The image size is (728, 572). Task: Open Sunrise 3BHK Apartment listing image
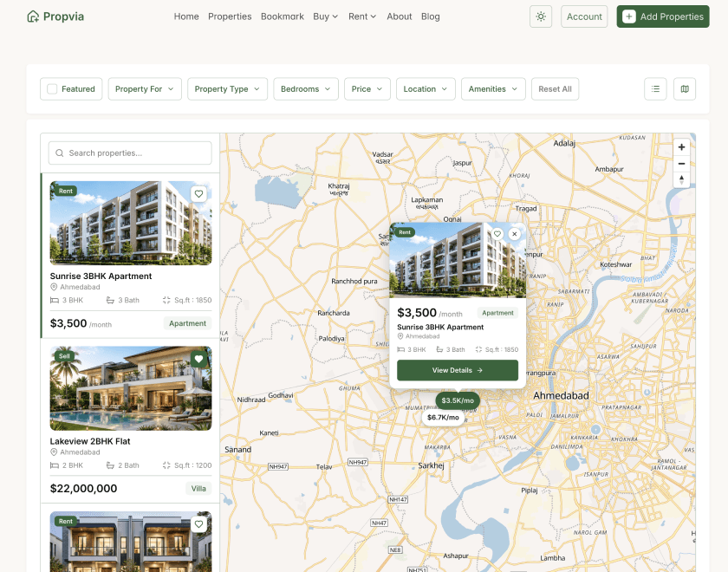click(131, 224)
